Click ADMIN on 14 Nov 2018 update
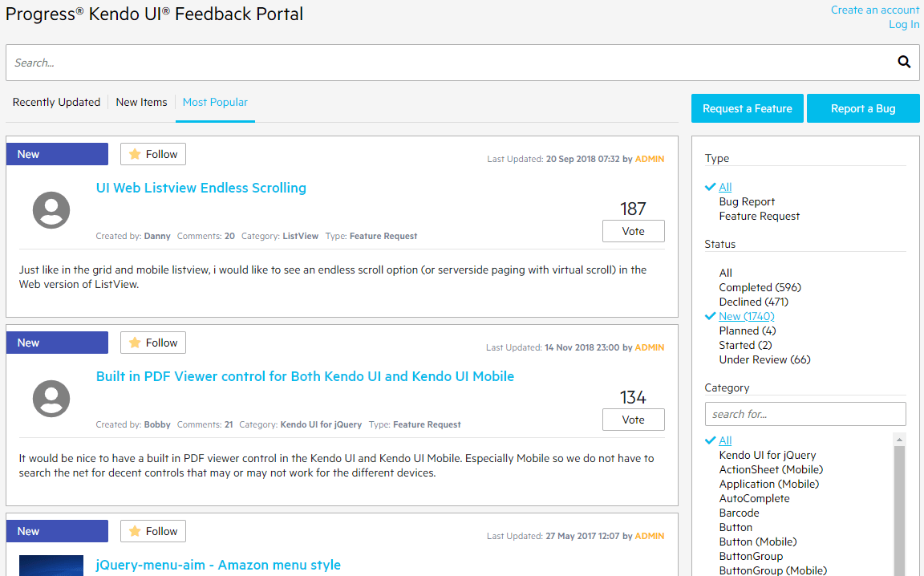924x576 pixels. (650, 347)
